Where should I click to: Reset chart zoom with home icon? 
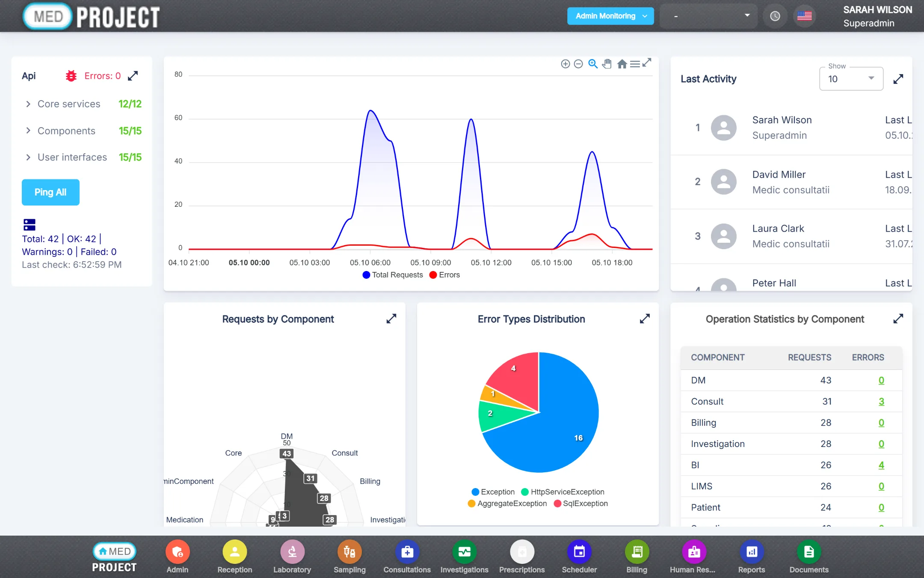[622, 64]
